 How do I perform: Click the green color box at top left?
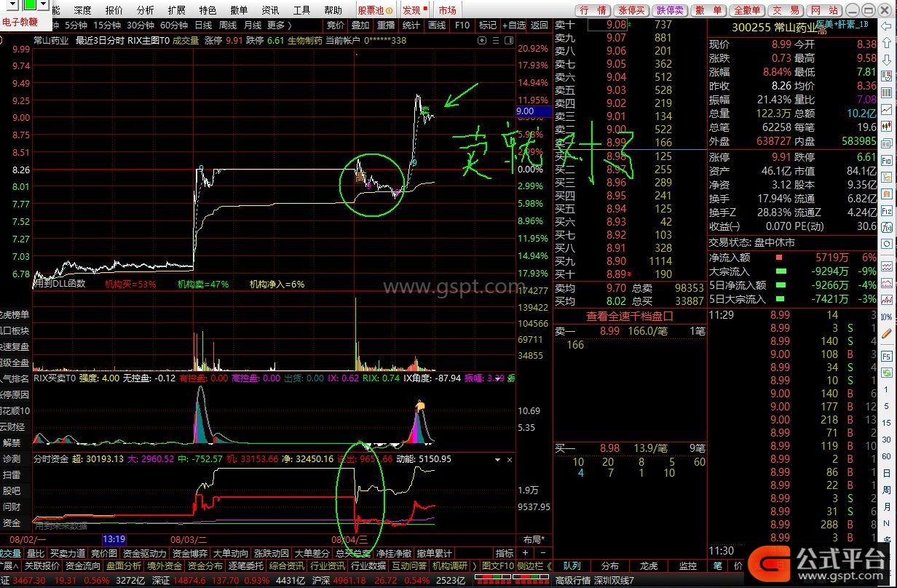29,5
